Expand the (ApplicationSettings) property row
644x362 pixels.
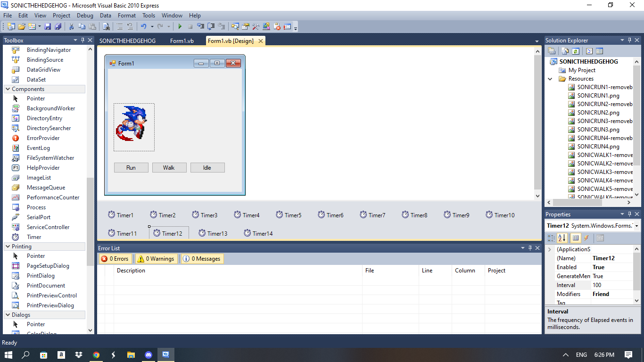pos(550,249)
